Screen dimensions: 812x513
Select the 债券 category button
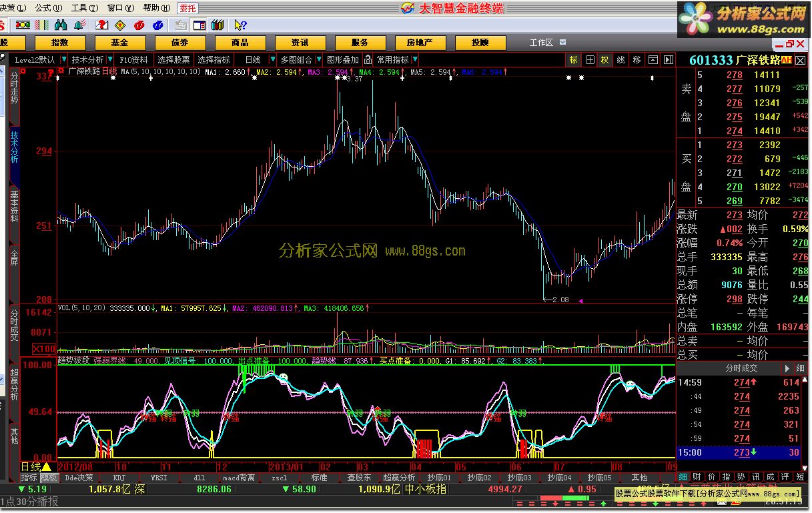click(179, 42)
